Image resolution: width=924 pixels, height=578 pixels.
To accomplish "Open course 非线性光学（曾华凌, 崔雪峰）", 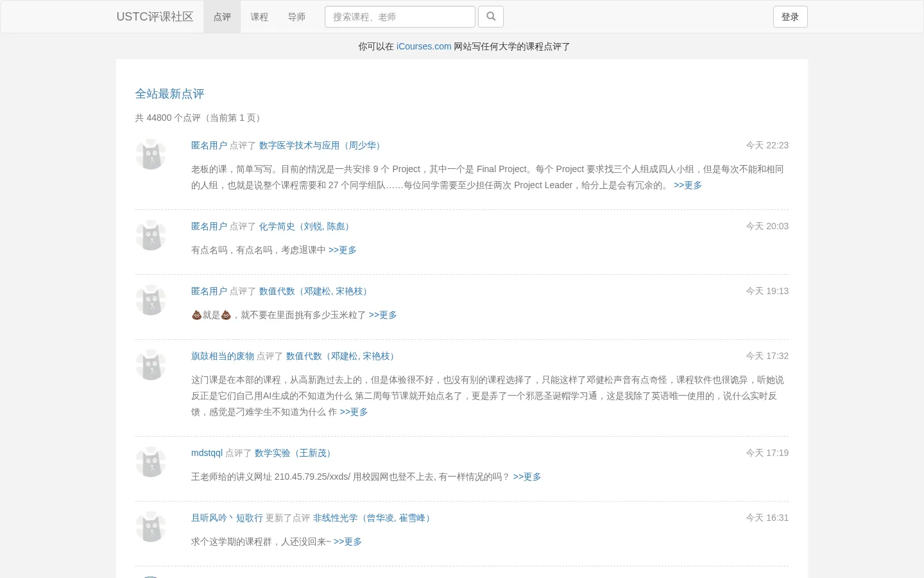I will [373, 518].
